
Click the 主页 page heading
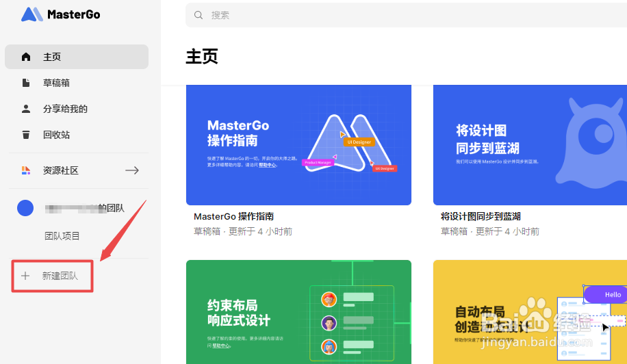click(202, 56)
